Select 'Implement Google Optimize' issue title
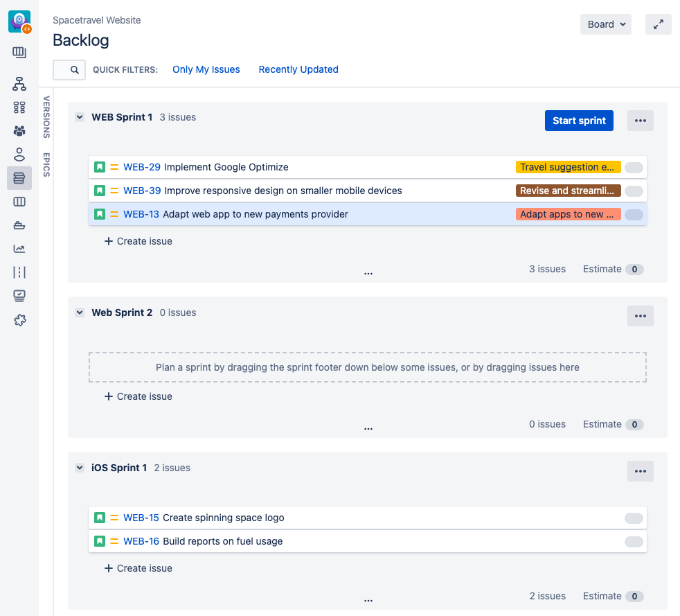 click(226, 167)
